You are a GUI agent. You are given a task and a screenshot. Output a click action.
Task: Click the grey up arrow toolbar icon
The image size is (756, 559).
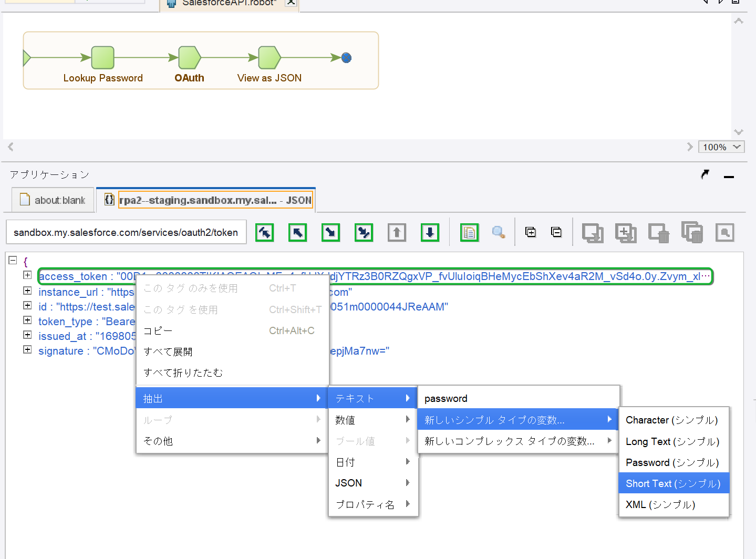point(397,232)
